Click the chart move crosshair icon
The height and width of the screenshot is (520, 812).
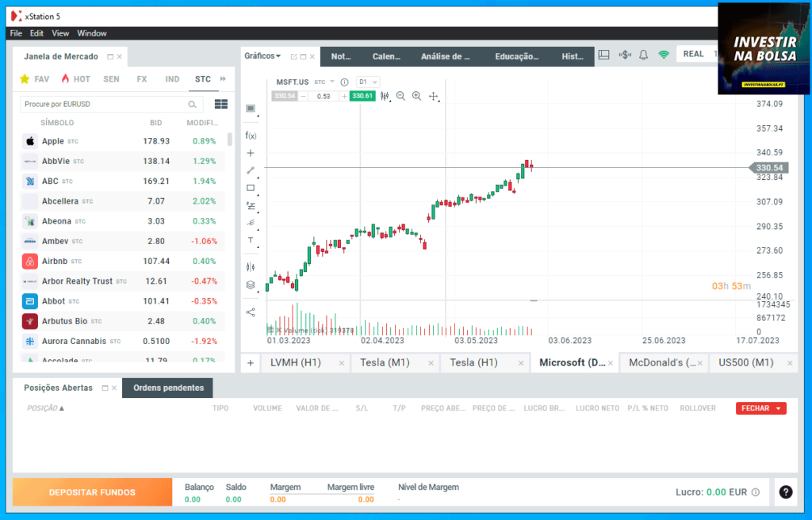[x=434, y=96]
